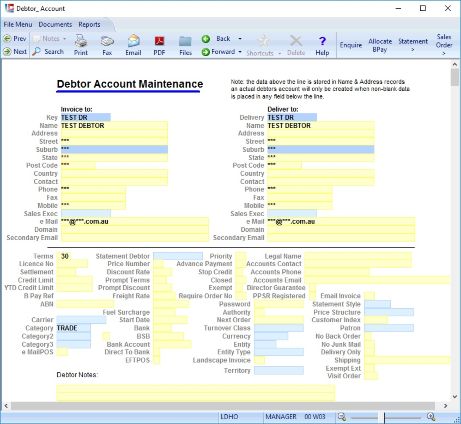Click the Invoice to Sales Exec field

tap(86, 213)
